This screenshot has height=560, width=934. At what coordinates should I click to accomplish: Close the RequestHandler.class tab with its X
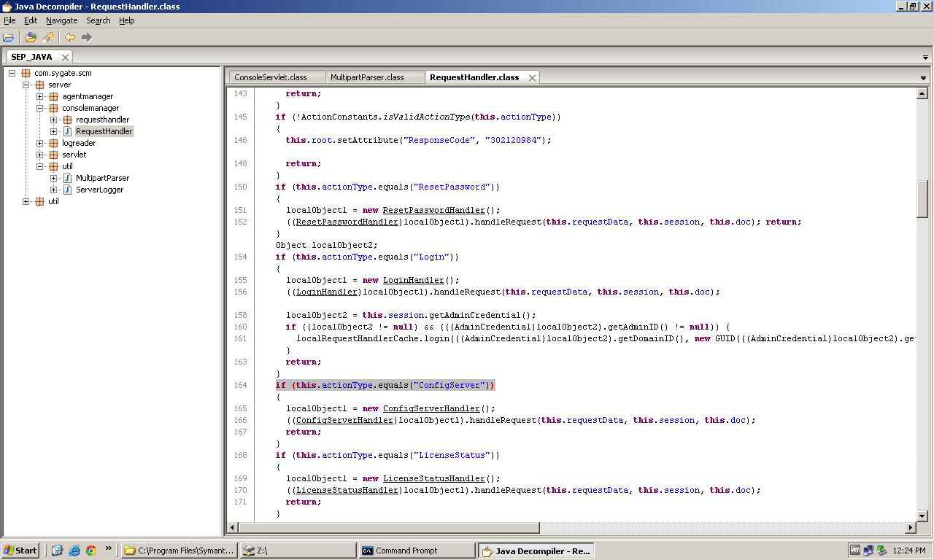[532, 77]
